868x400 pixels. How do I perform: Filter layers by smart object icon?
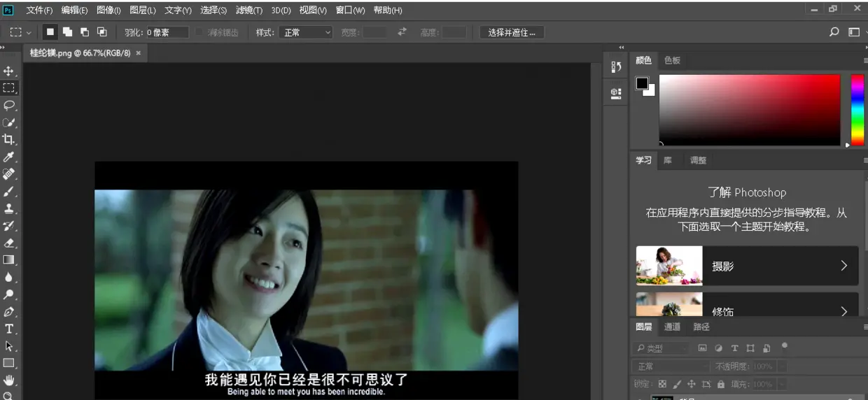point(766,348)
